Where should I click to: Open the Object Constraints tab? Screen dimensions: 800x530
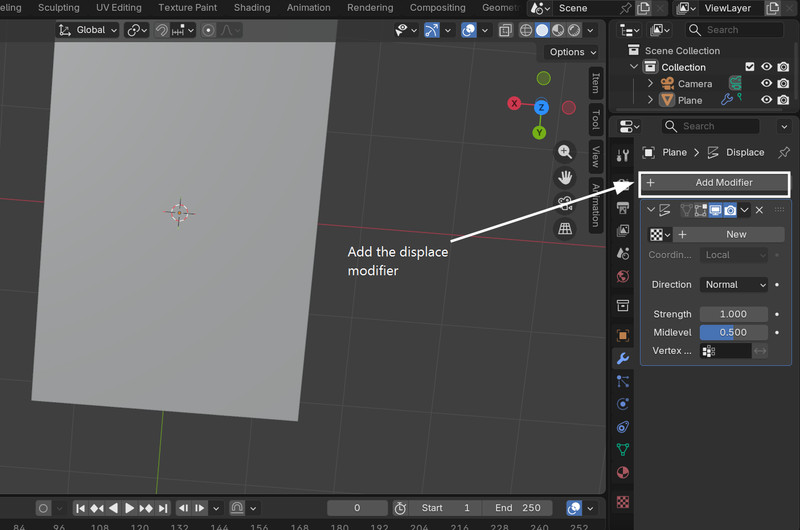622,427
